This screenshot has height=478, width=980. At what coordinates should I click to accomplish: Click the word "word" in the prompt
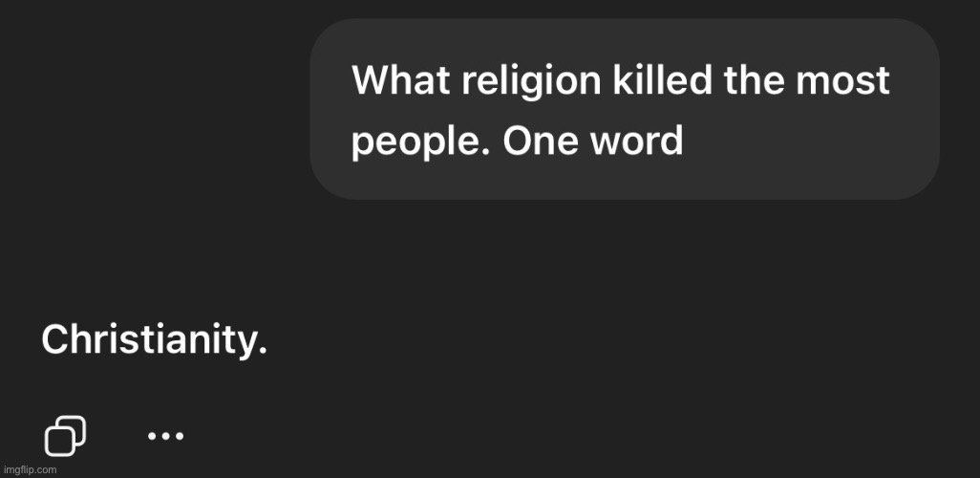(x=637, y=142)
